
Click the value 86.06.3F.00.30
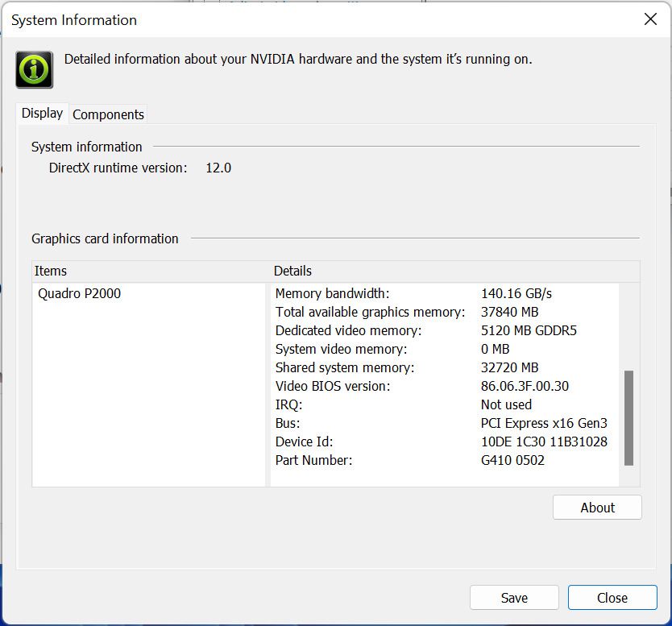point(525,386)
